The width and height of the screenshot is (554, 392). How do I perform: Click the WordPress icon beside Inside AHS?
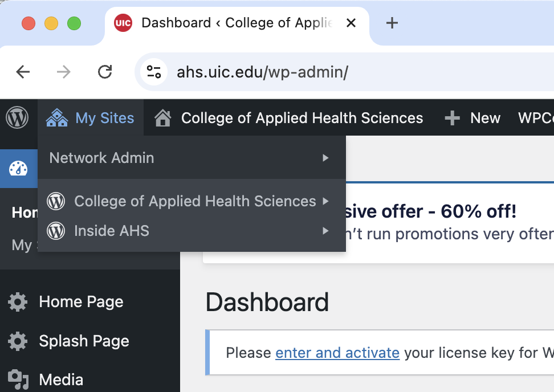coord(56,231)
